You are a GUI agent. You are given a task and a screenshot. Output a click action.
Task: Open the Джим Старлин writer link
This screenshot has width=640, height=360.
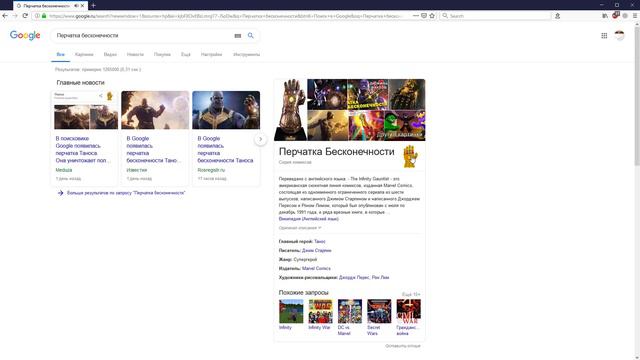(316, 251)
